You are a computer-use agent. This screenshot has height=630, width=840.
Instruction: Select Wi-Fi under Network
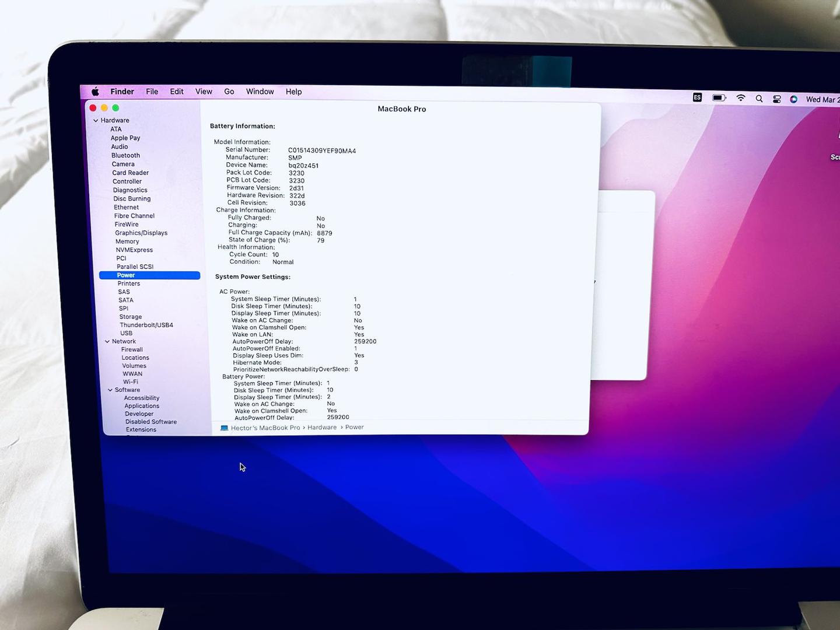point(131,382)
